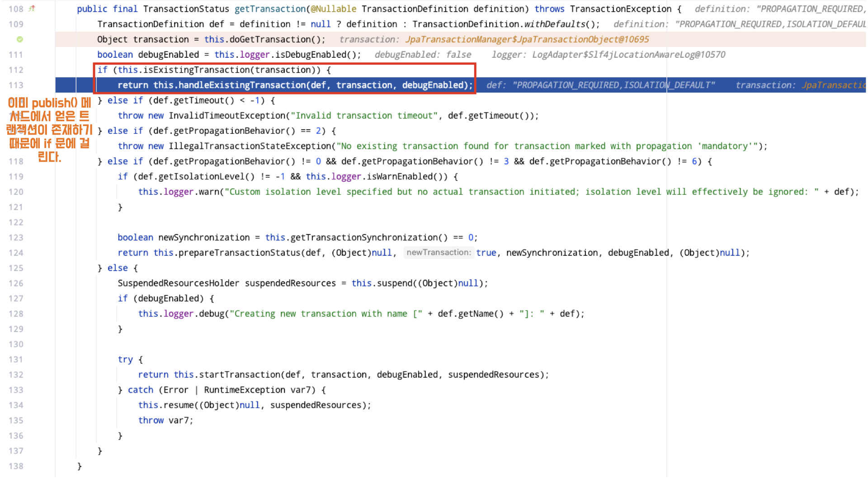Viewport: 868px width, 488px height.
Task: Click the SuspendedResourcesHolder type on line 126
Action: click(x=178, y=283)
